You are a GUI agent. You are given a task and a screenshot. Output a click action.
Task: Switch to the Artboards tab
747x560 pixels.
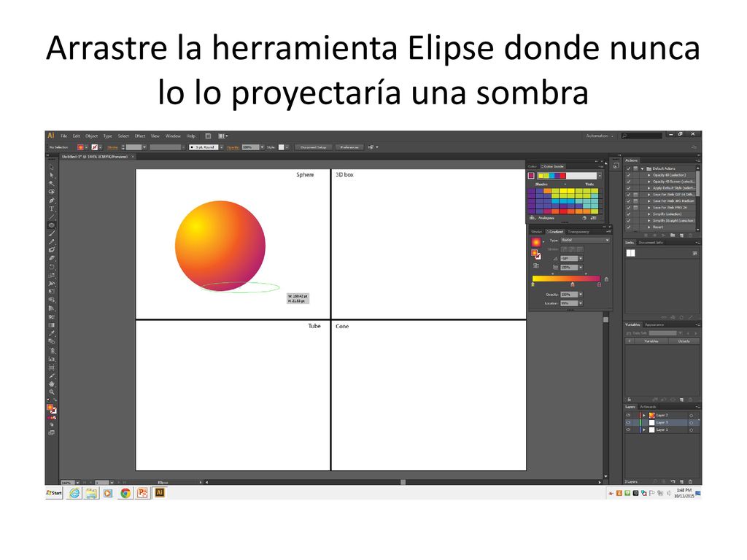(x=648, y=407)
